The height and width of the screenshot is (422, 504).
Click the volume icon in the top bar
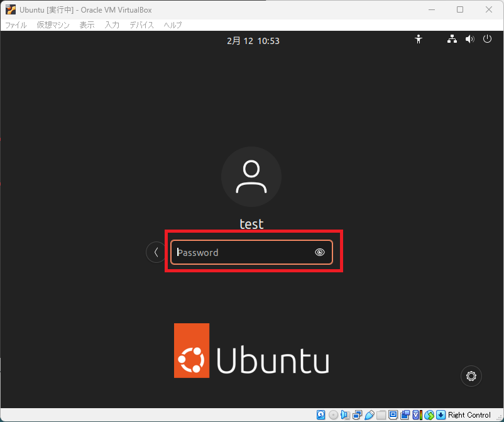(469, 39)
